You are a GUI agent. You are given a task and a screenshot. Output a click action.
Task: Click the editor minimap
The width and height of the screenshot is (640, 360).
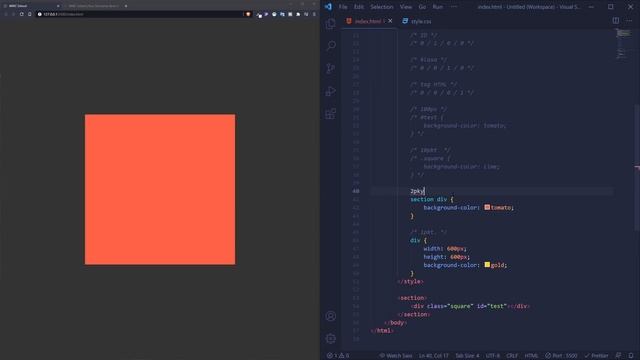click(623, 45)
